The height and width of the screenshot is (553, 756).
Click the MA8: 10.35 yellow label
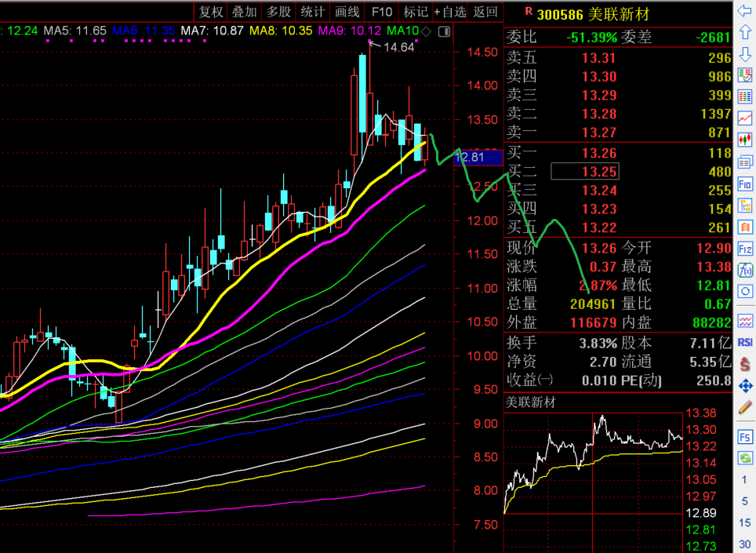281,31
